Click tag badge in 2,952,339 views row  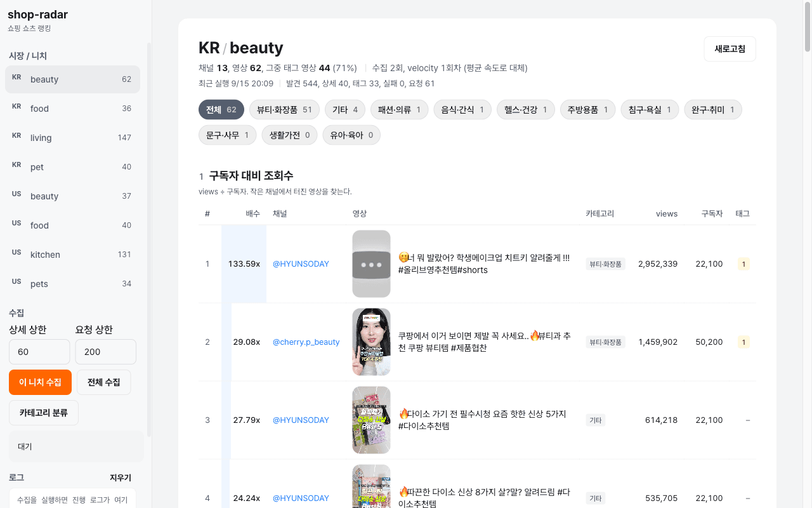click(x=743, y=264)
